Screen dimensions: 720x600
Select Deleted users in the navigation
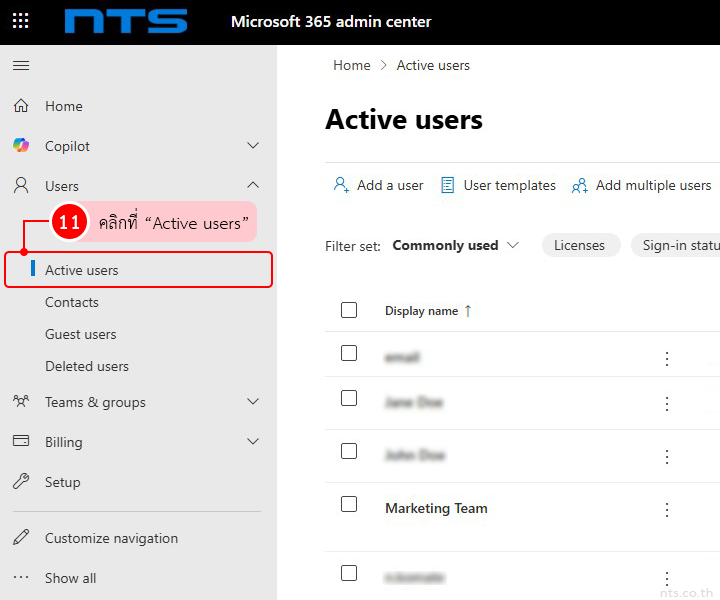[87, 366]
